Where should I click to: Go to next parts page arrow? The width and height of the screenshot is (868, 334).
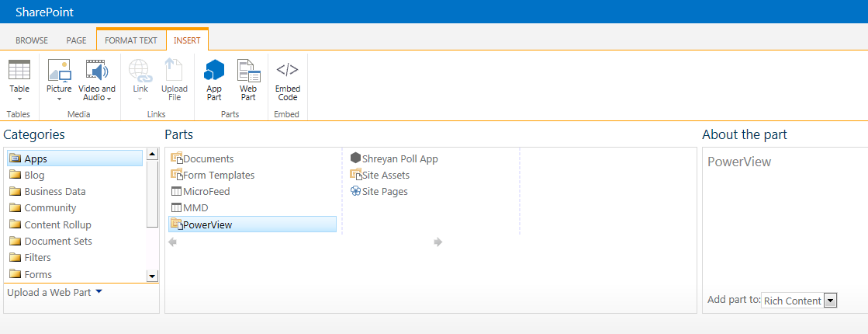[437, 242]
